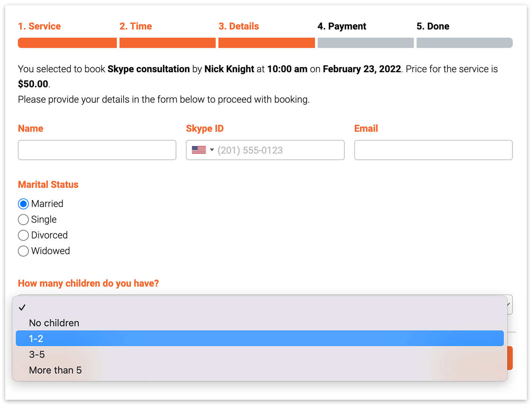Viewport: 532px width, 405px height.
Task: Click 'Skype consultation' service text
Action: point(149,69)
